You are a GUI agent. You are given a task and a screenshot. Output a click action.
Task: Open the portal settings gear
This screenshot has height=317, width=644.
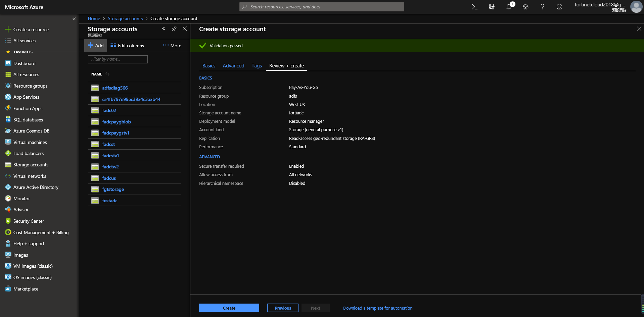[525, 7]
